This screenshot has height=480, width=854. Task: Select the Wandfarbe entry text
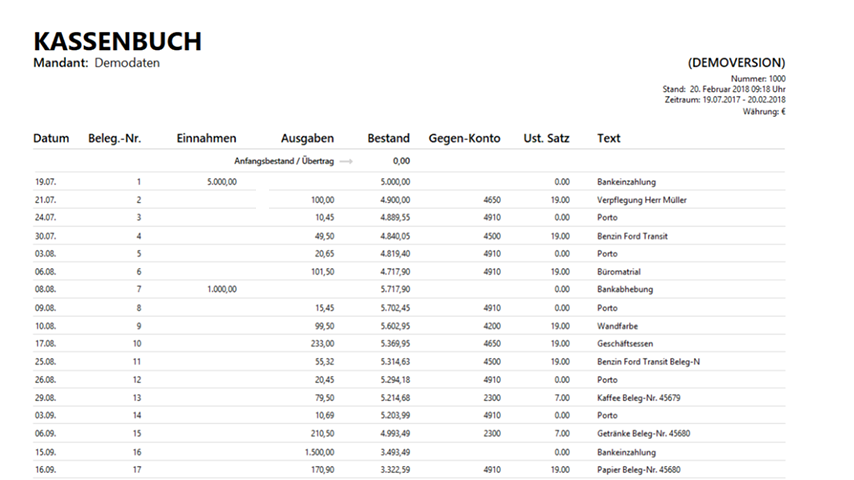617,326
